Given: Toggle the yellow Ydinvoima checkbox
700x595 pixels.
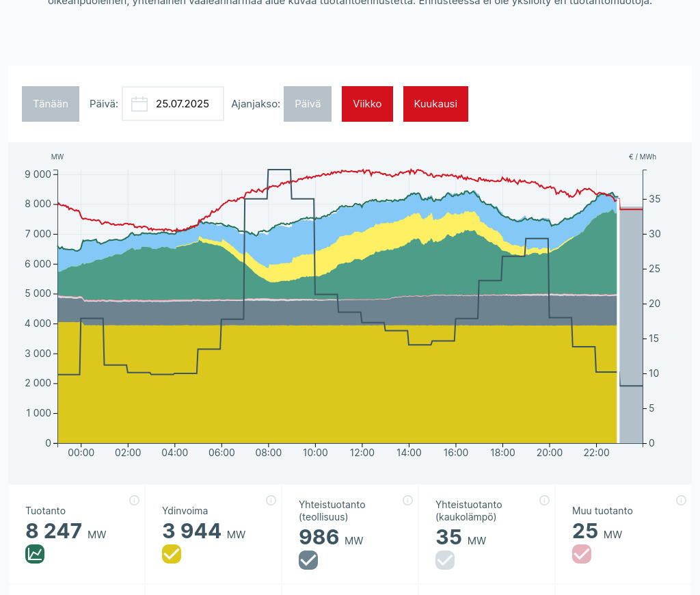Looking at the screenshot, I should click(x=172, y=554).
